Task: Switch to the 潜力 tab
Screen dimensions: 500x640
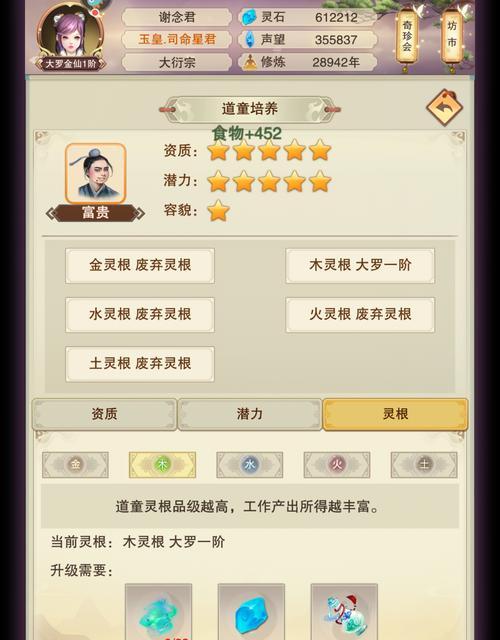Action: [249, 414]
